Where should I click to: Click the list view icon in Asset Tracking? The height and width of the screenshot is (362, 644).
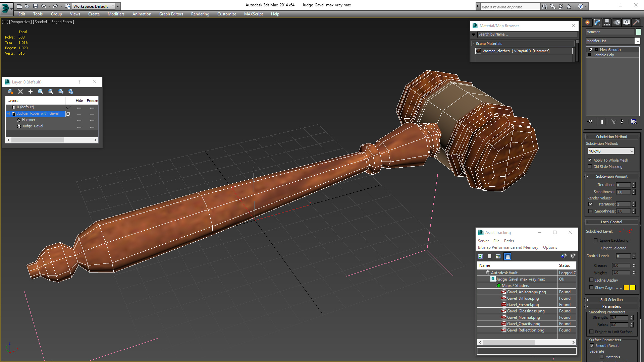tap(489, 256)
